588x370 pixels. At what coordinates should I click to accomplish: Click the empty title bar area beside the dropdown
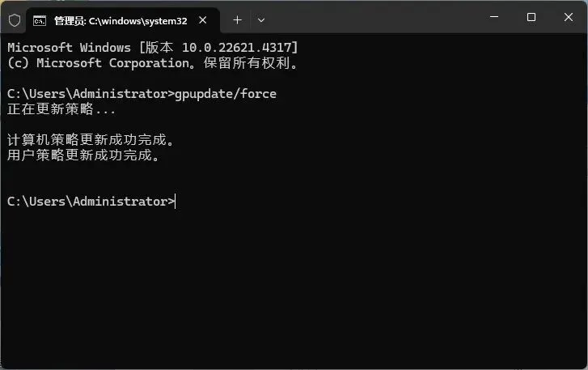pyautogui.click(x=375, y=19)
